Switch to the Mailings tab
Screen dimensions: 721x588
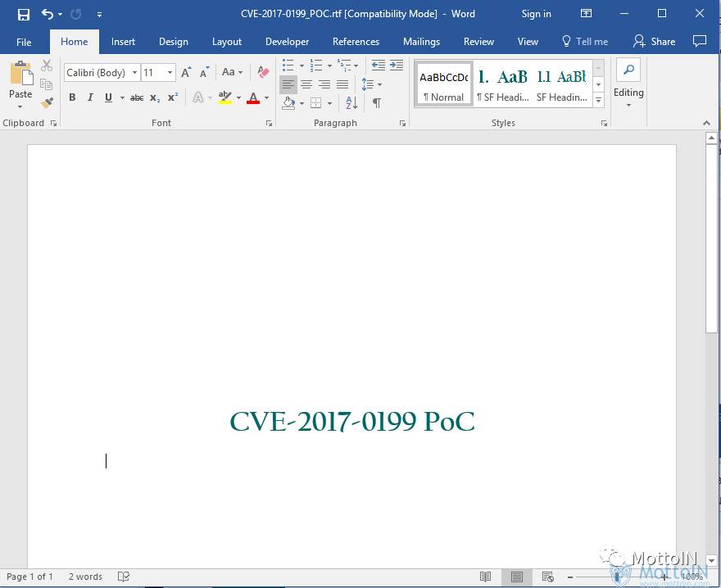pos(421,42)
